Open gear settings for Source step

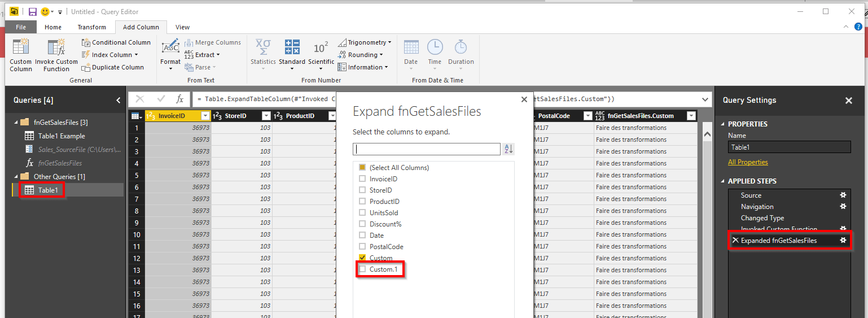pos(843,195)
